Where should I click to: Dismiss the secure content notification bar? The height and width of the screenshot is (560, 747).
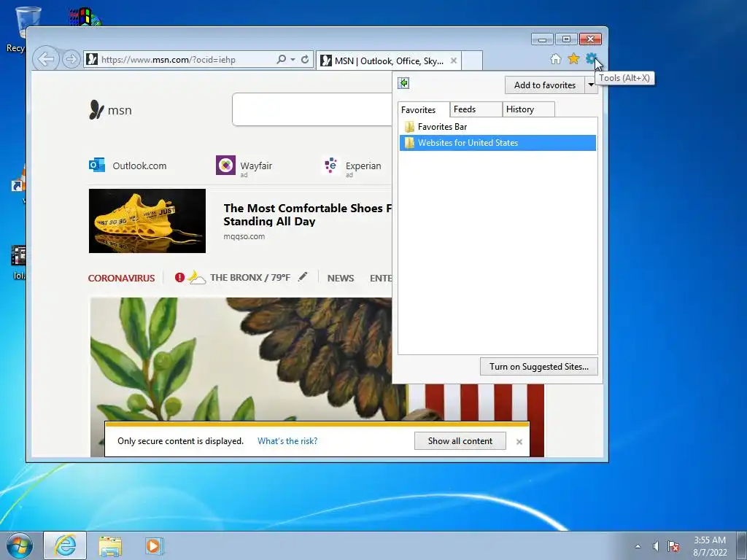(519, 442)
